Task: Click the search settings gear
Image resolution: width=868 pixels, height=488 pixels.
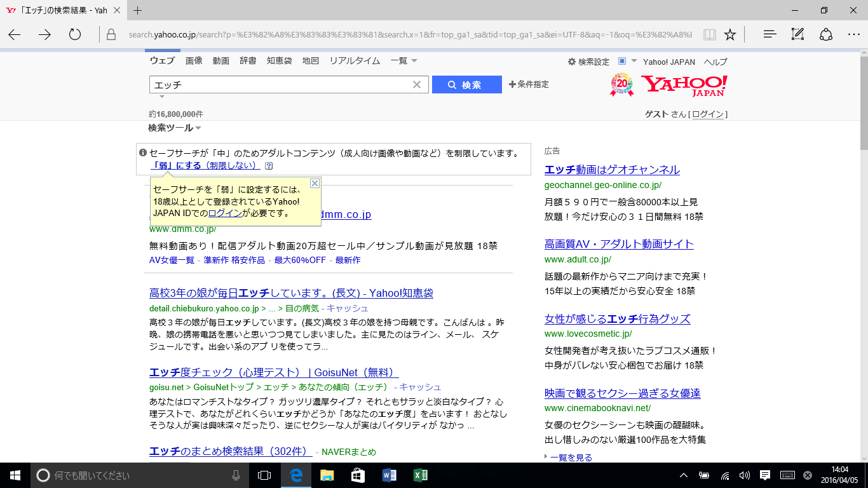Action: (x=571, y=62)
